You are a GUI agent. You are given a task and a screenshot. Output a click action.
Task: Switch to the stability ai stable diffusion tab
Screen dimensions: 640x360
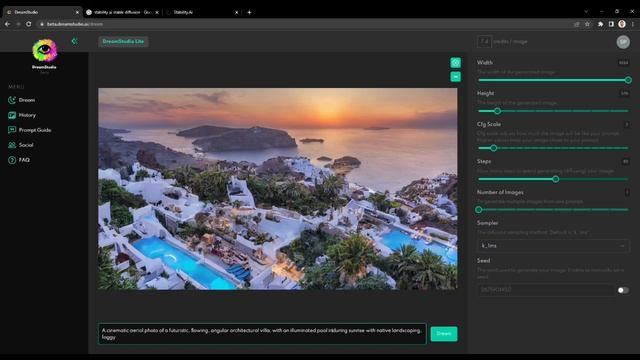tap(122, 12)
